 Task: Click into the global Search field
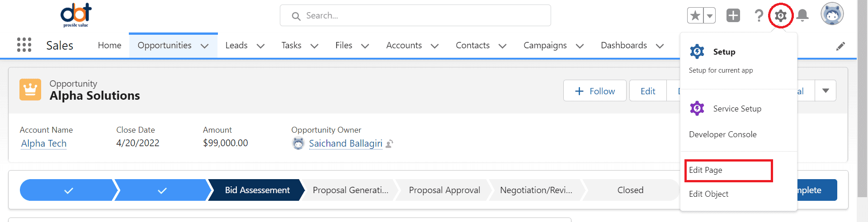[x=415, y=16]
